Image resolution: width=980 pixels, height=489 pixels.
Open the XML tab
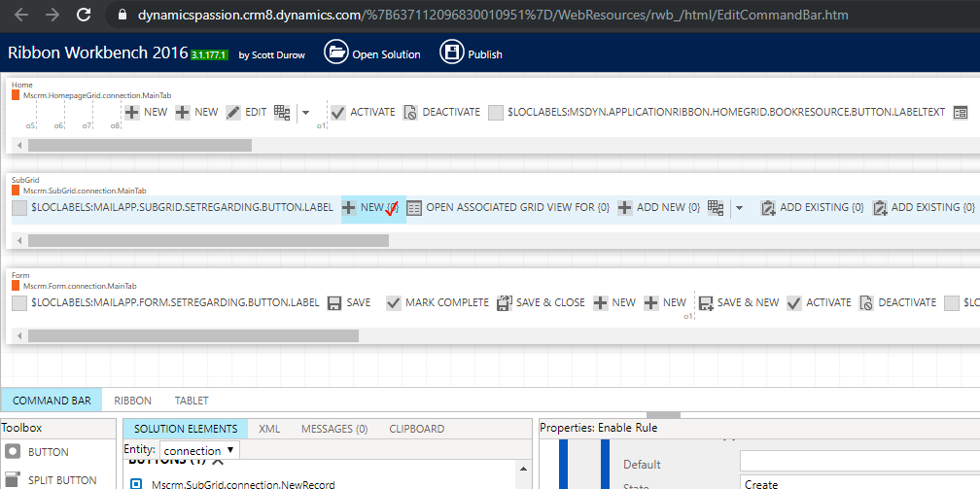point(268,429)
